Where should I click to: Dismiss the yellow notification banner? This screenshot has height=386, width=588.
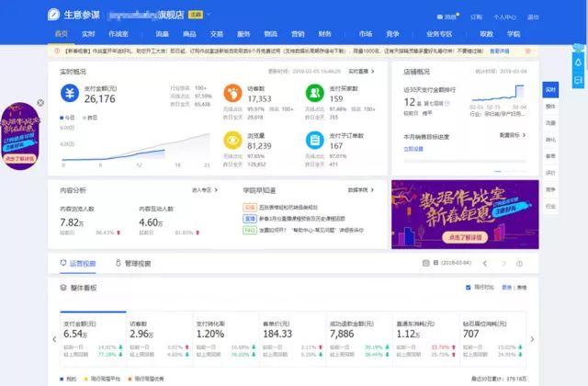[x=528, y=51]
